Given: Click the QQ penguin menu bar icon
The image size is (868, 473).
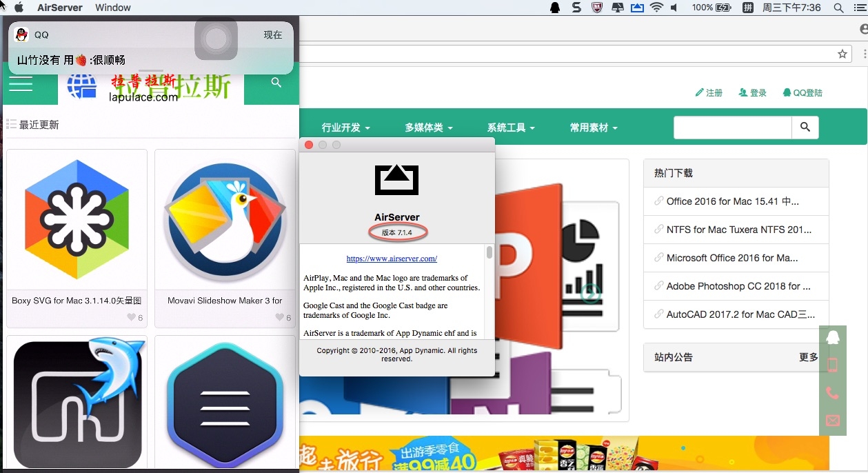Looking at the screenshot, I should [x=555, y=8].
